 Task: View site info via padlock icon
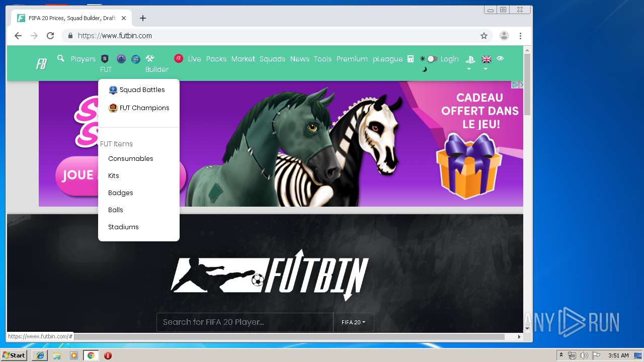tap(70, 36)
